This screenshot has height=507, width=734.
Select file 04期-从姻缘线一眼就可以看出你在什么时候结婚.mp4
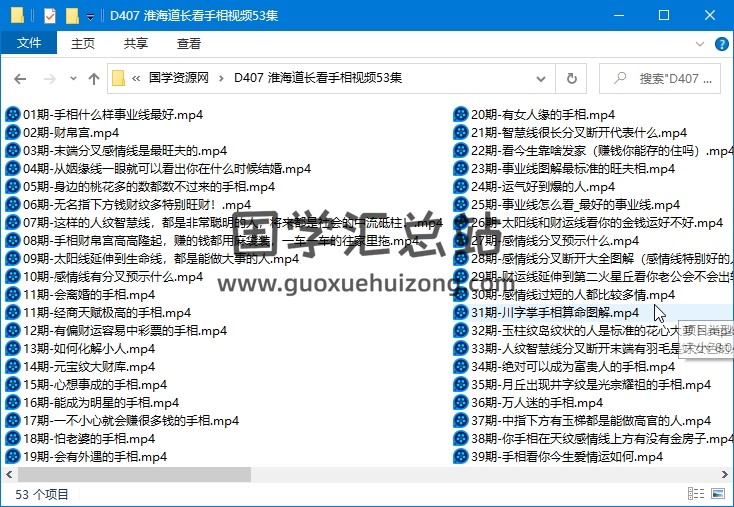(x=158, y=169)
